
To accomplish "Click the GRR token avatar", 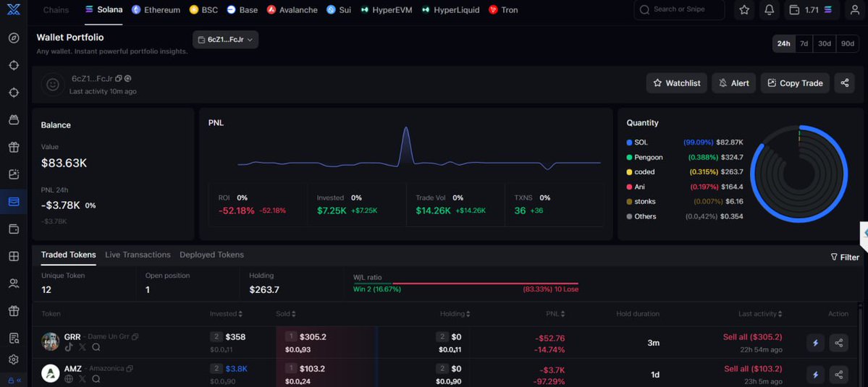I will tap(51, 341).
